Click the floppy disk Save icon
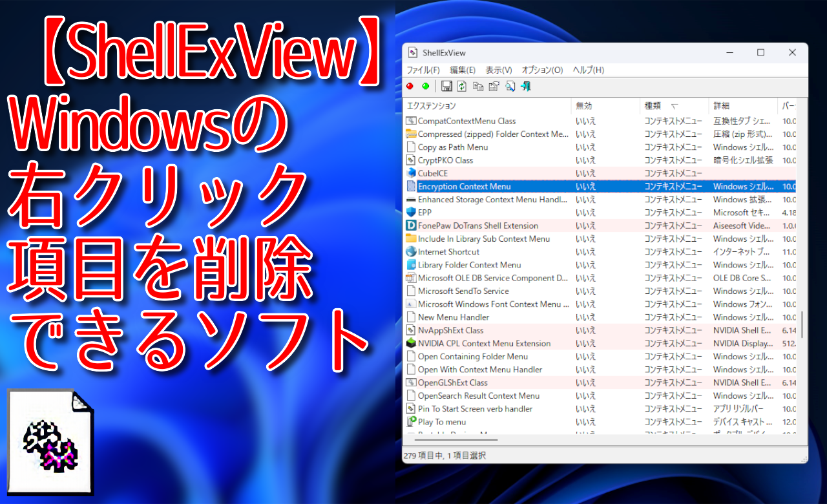 [x=446, y=86]
